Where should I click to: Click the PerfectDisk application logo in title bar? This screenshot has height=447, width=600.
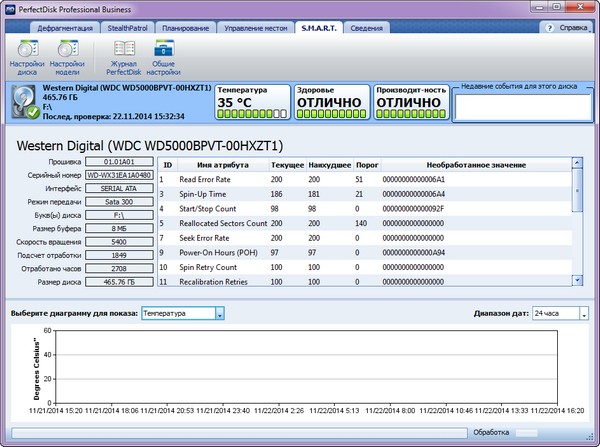(x=9, y=8)
